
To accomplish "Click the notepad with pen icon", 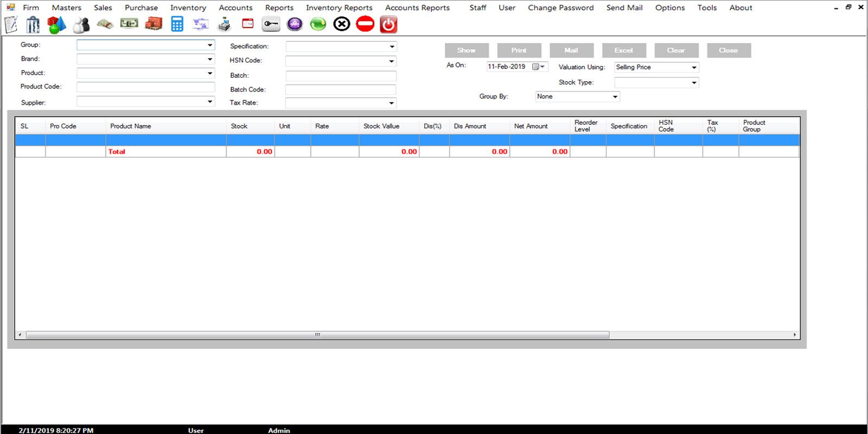I will [x=11, y=24].
